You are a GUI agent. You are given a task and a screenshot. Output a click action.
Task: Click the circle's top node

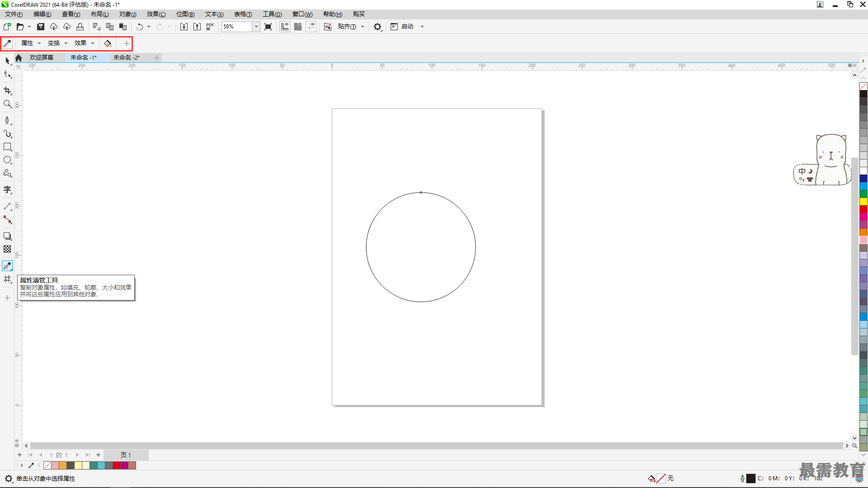coord(421,192)
